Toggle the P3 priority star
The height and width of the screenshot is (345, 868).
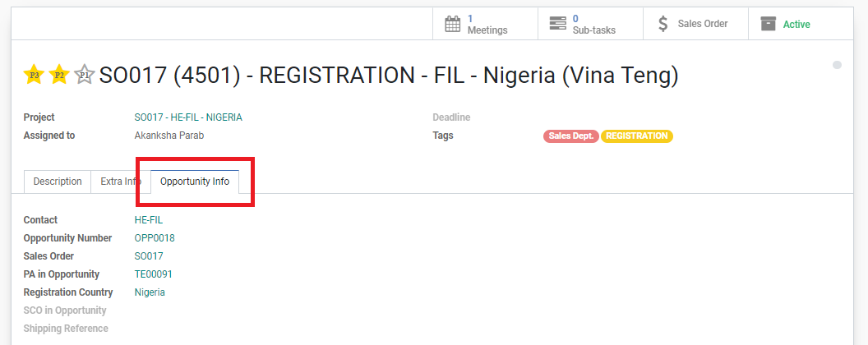[35, 74]
